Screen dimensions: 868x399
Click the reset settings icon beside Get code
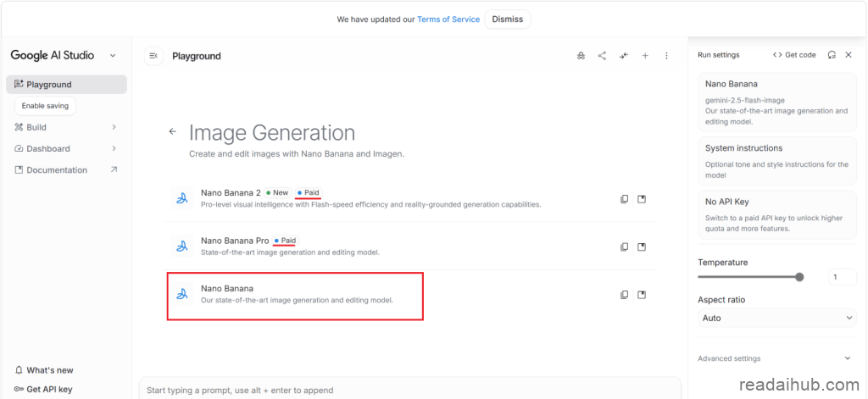coord(832,55)
